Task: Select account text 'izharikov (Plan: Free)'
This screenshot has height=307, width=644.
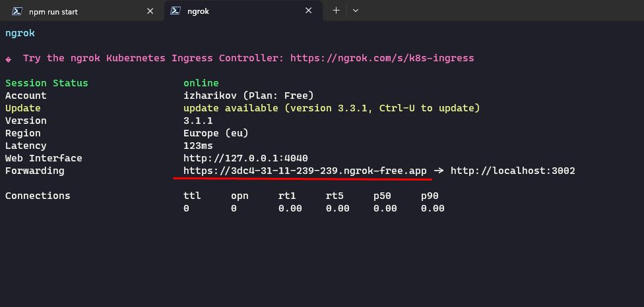Action: point(249,96)
